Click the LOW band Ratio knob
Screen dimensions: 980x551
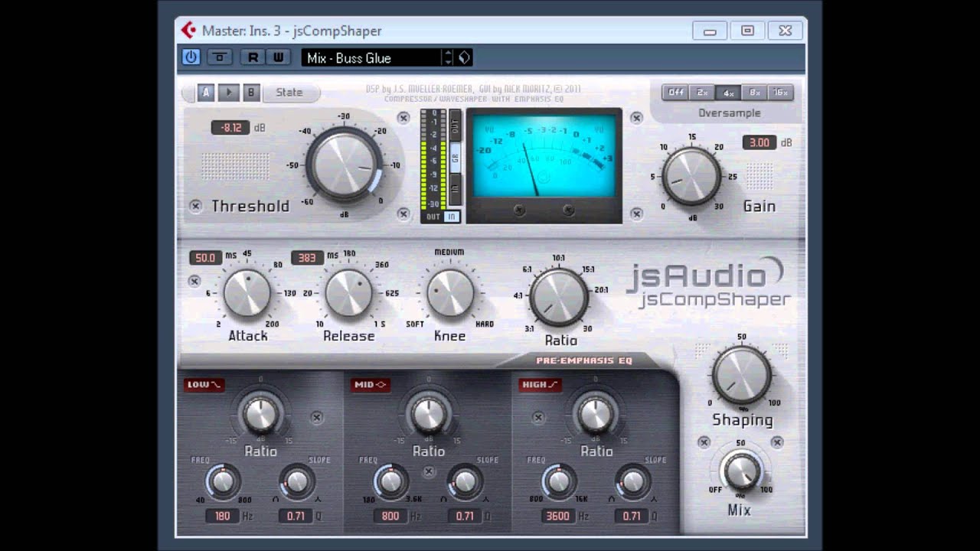point(260,414)
